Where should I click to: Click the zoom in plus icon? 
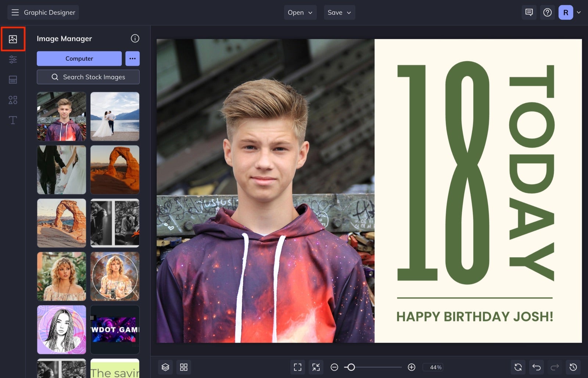pyautogui.click(x=412, y=367)
